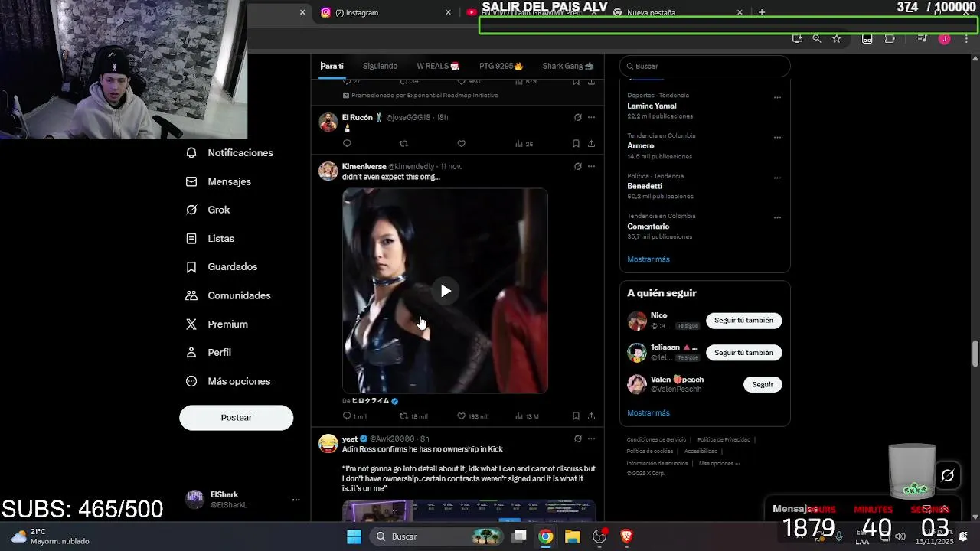Screen dimensions: 980x551
Task: Bookmark El Rucón's post
Action: pos(576,143)
